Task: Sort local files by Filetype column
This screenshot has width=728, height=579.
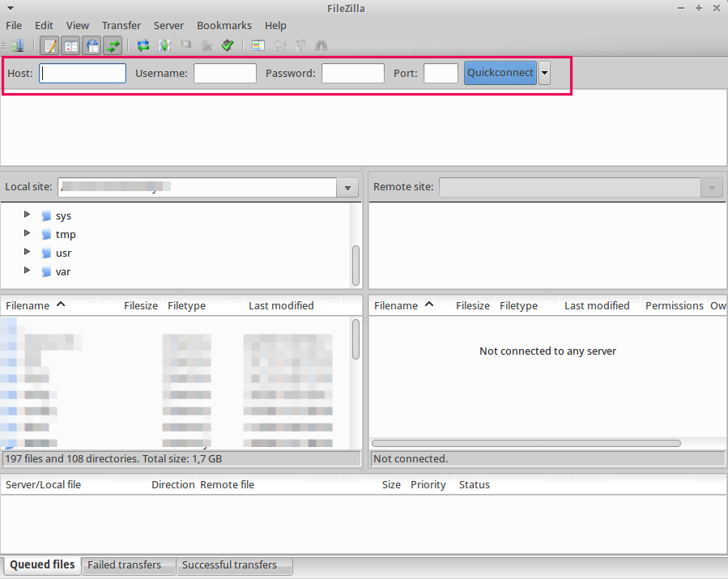Action: [x=203, y=305]
